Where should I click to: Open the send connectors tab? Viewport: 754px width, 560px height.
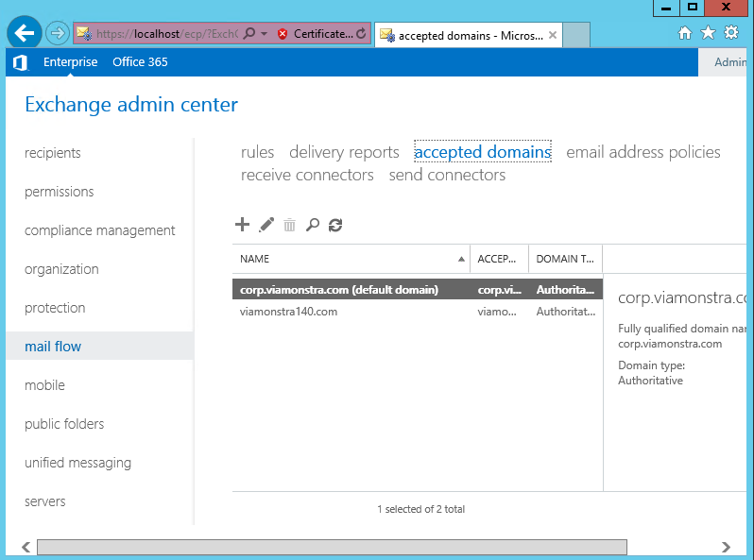[447, 175]
